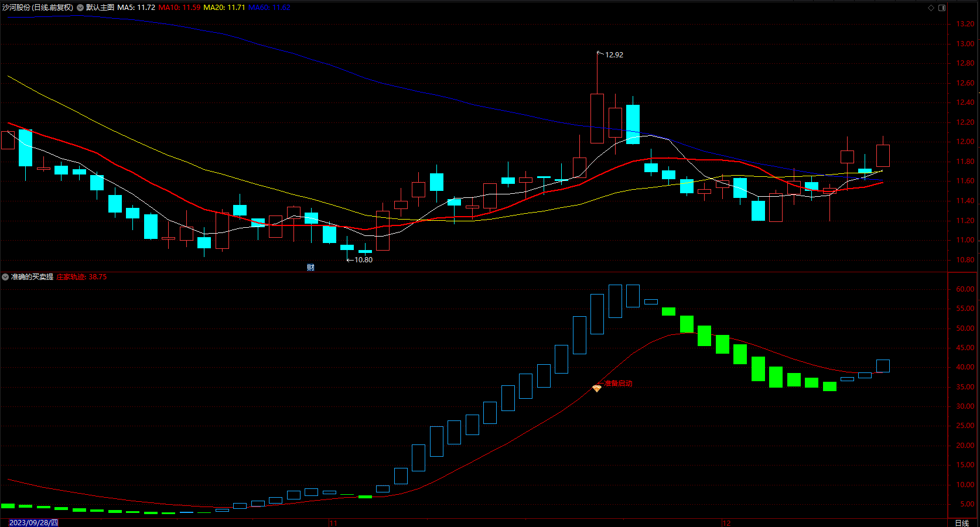Click the 沙河股份 (日线.前复权) title
Viewport: 980px width, 527px height.
coord(38,8)
